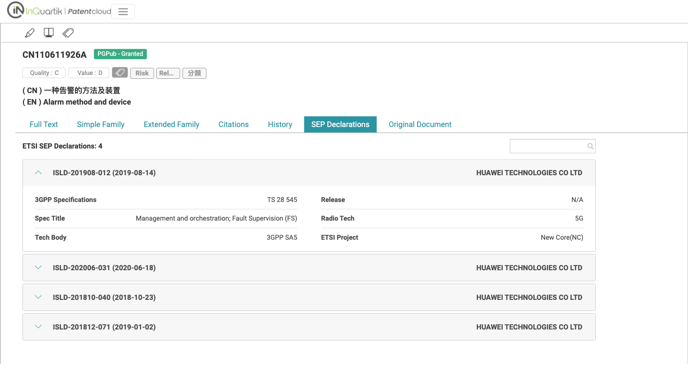Click Huawei name in ISLD-201810-040 row

(529, 297)
